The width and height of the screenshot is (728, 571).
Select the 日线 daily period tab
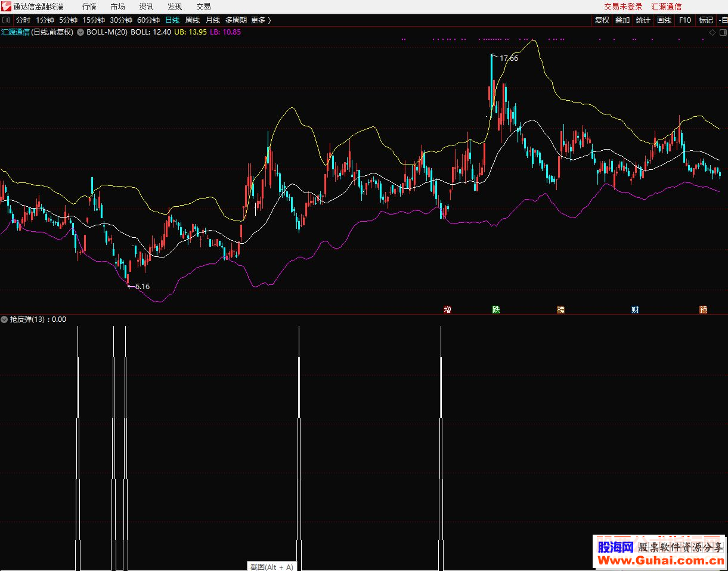[x=172, y=20]
